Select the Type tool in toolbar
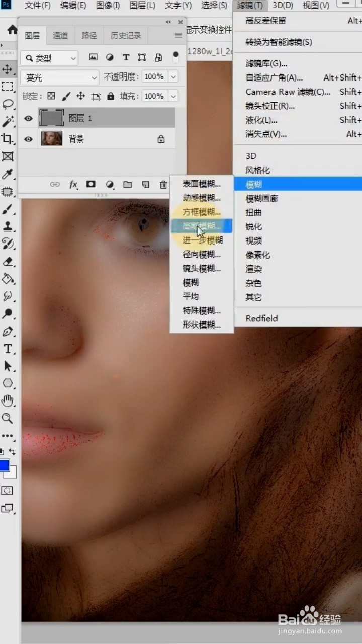 (x=7, y=349)
